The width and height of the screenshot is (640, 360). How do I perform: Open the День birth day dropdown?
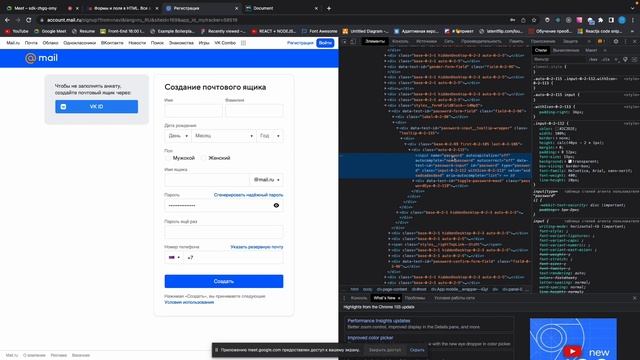coord(177,136)
